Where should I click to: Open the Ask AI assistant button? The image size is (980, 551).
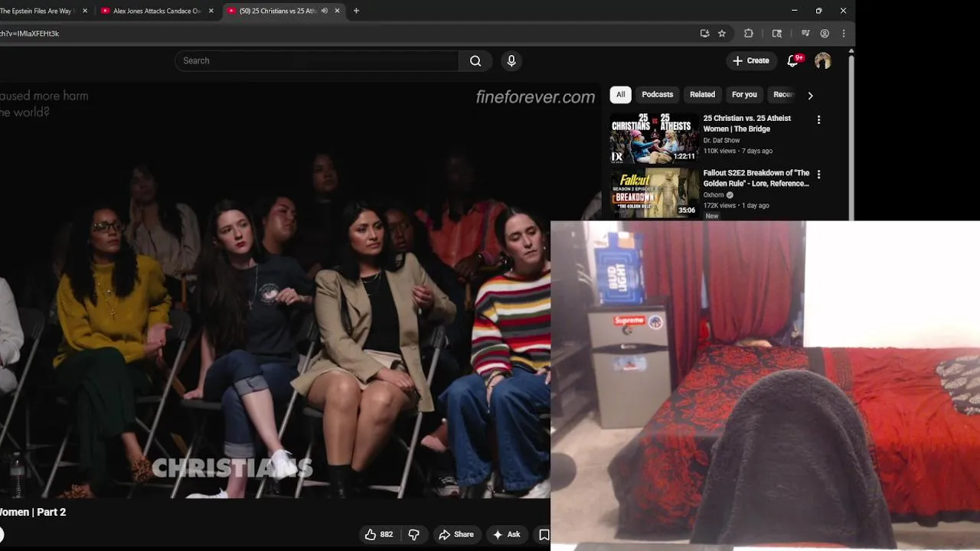(507, 534)
